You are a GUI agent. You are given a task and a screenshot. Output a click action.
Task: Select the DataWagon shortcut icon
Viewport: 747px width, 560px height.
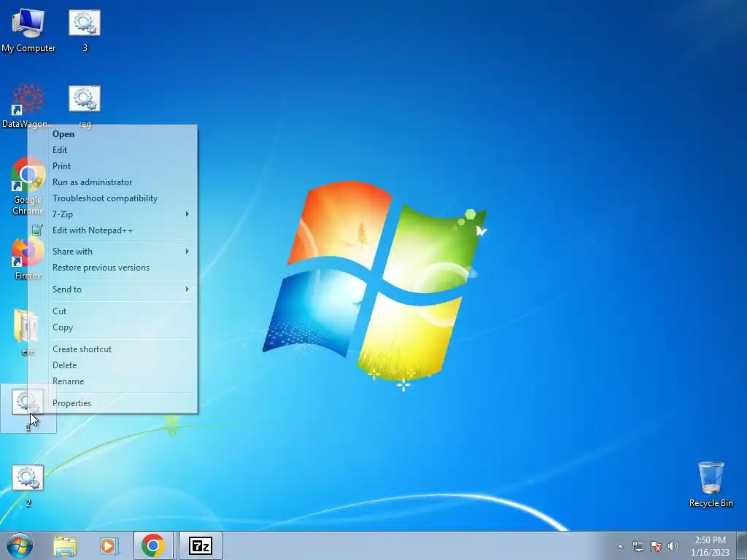pos(28,106)
